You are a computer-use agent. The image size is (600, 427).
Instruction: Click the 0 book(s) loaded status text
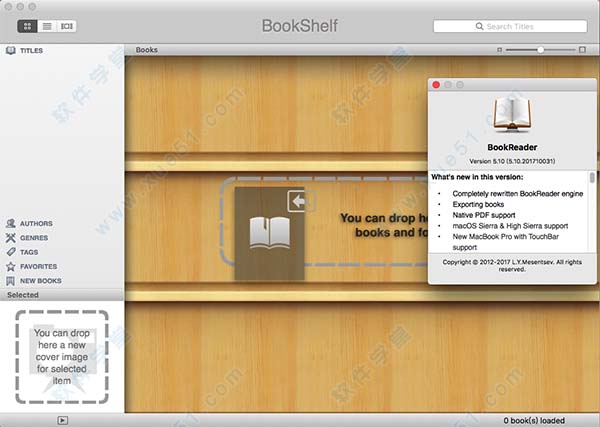534,420
